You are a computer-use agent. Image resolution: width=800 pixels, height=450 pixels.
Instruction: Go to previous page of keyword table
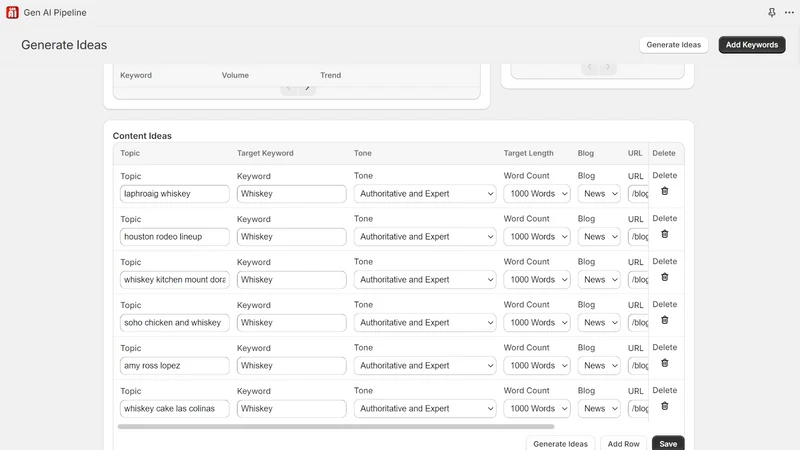(x=289, y=88)
